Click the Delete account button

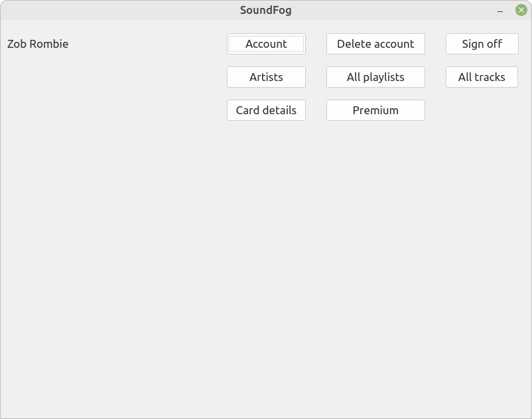click(x=375, y=44)
